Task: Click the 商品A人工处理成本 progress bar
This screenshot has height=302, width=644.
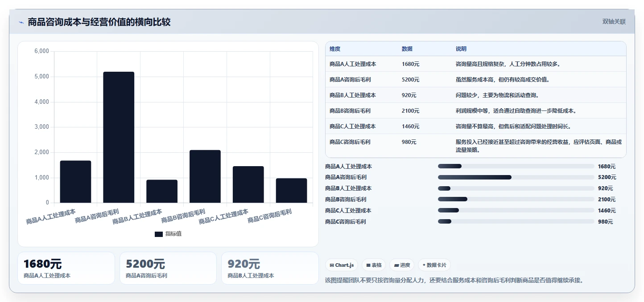Action: click(516, 166)
